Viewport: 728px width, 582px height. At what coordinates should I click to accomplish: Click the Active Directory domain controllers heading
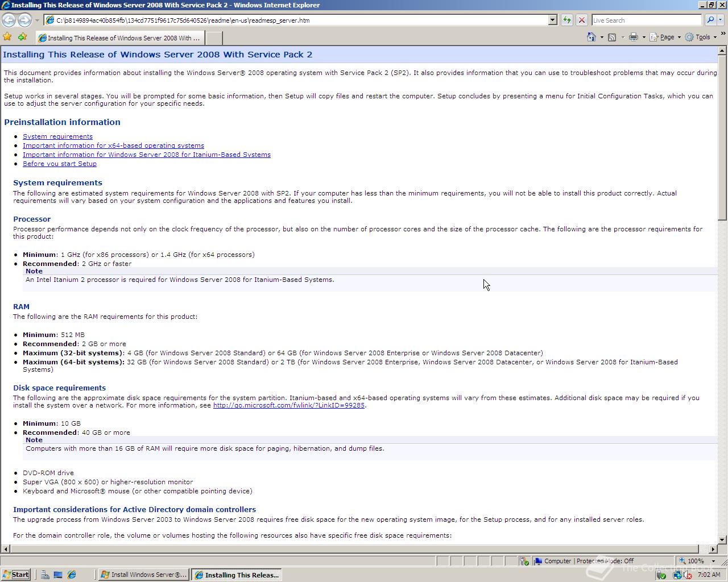coord(134,509)
